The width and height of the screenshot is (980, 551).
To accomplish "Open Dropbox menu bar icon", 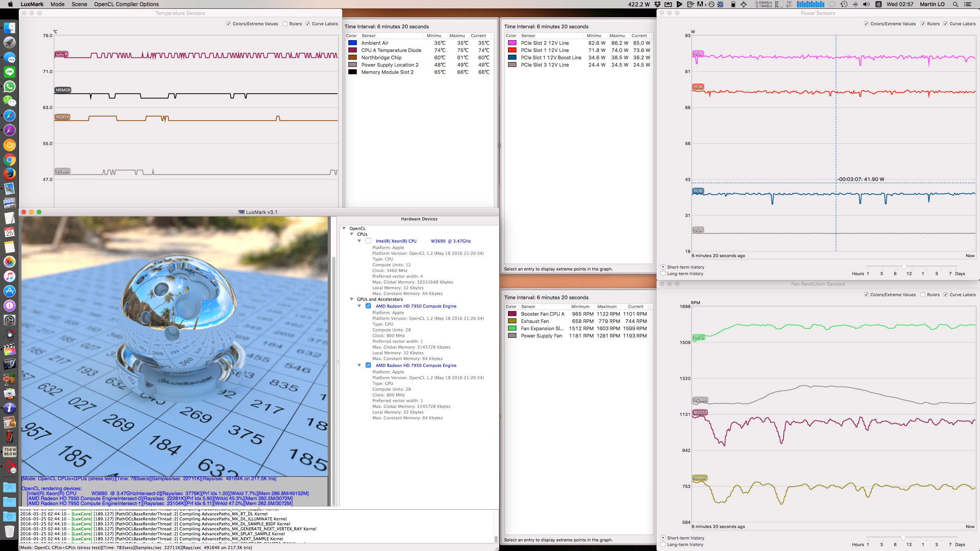I will (657, 4).
